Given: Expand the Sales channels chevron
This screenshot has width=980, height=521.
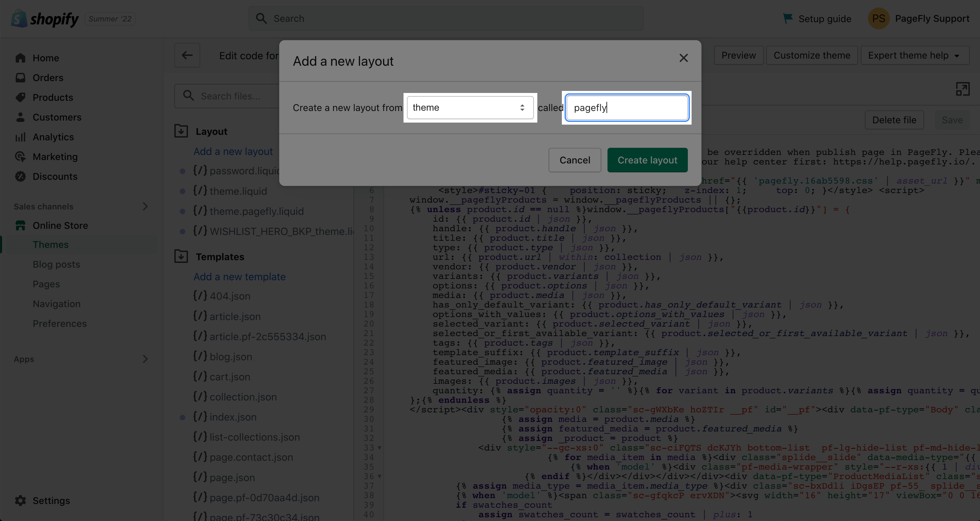Looking at the screenshot, I should tap(145, 206).
